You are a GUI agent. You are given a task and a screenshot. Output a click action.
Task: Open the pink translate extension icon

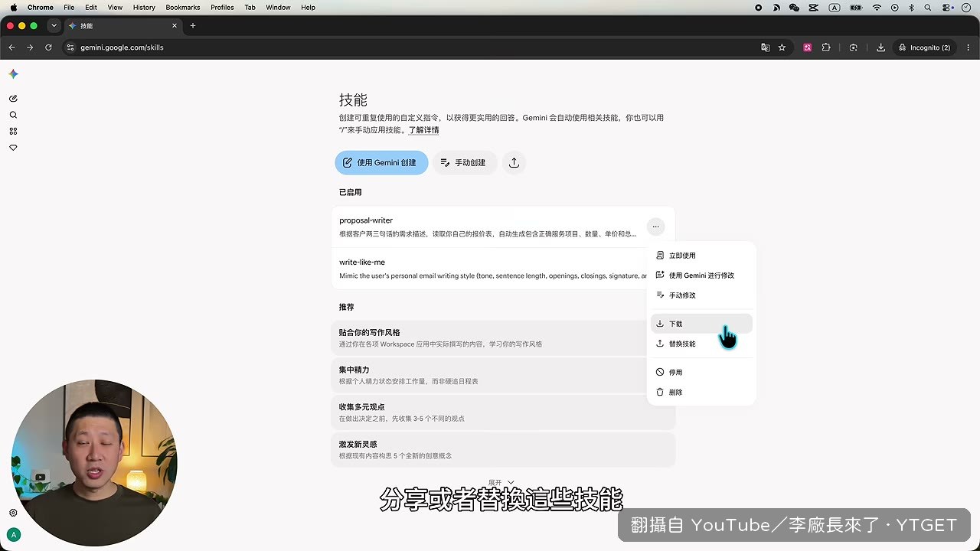coord(807,47)
